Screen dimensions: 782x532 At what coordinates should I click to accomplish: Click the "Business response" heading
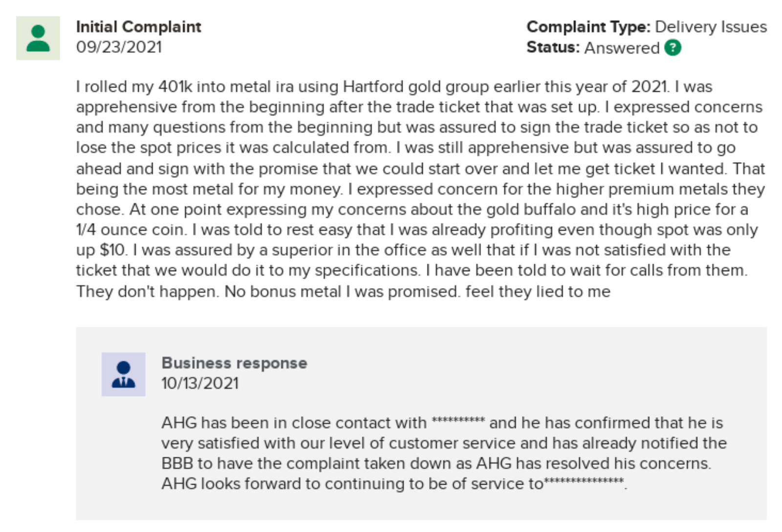click(x=234, y=363)
